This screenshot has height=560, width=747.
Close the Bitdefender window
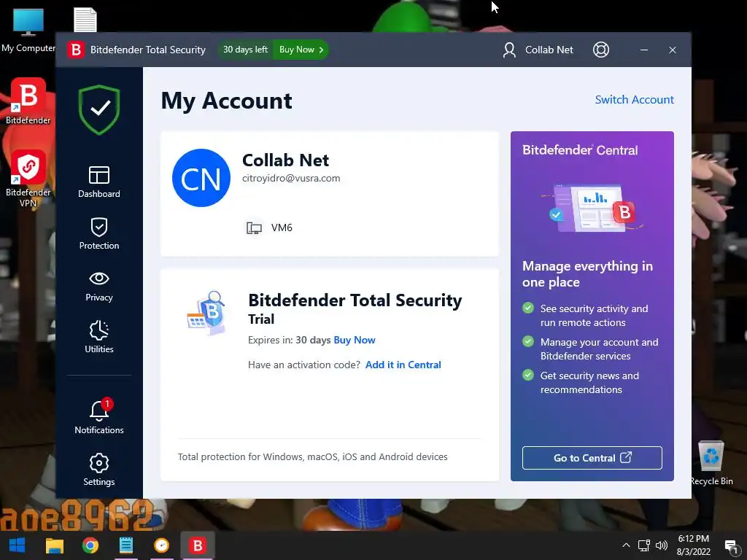tap(672, 50)
